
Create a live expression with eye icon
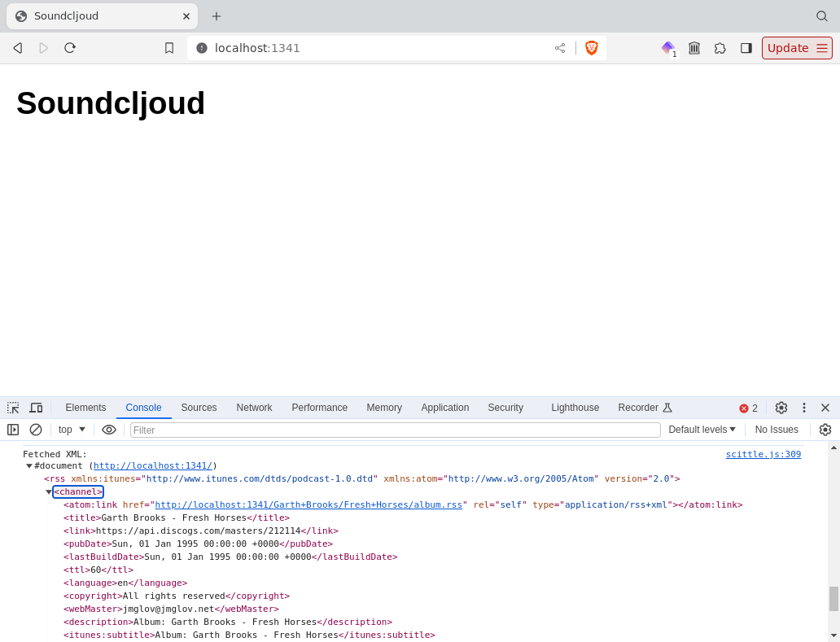pyautogui.click(x=109, y=430)
